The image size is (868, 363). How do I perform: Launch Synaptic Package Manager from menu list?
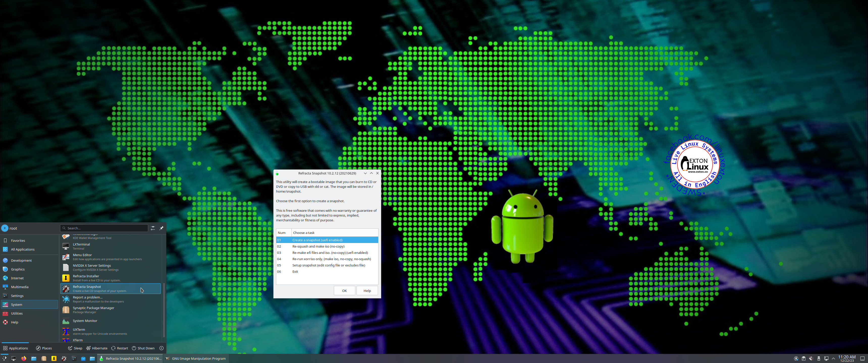[111, 310]
